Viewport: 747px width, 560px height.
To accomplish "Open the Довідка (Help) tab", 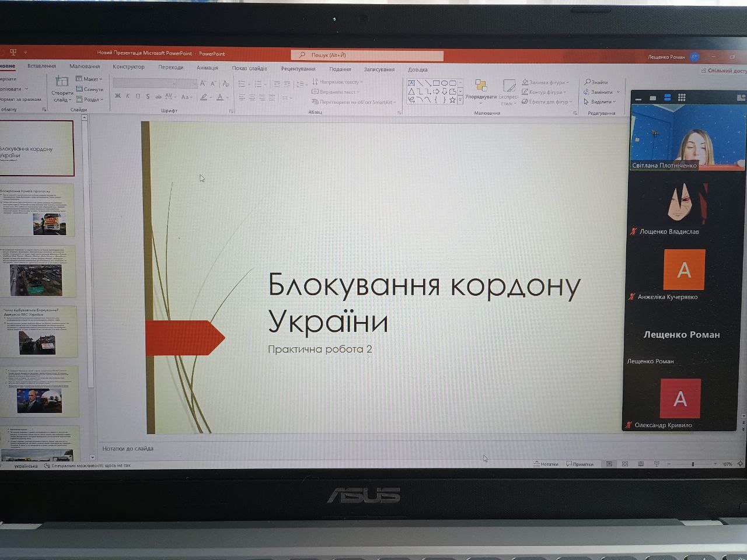I will [x=418, y=69].
